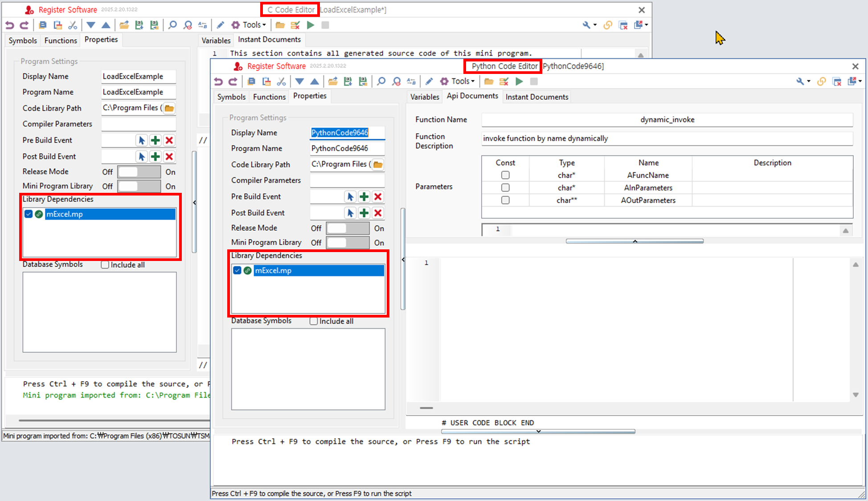The image size is (868, 501).
Task: Toggle the Release Mode switch in the Python Code Editor
Action: (348, 228)
